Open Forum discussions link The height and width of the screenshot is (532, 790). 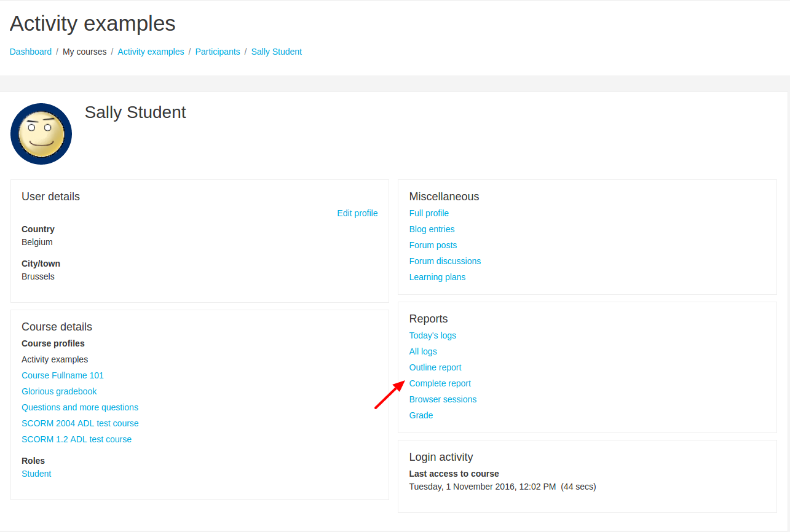tap(445, 261)
